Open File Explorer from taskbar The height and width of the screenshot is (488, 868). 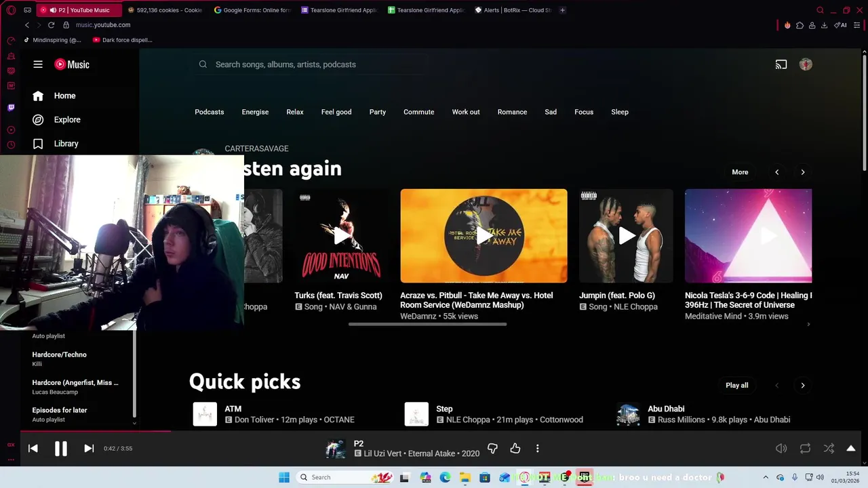click(x=465, y=477)
